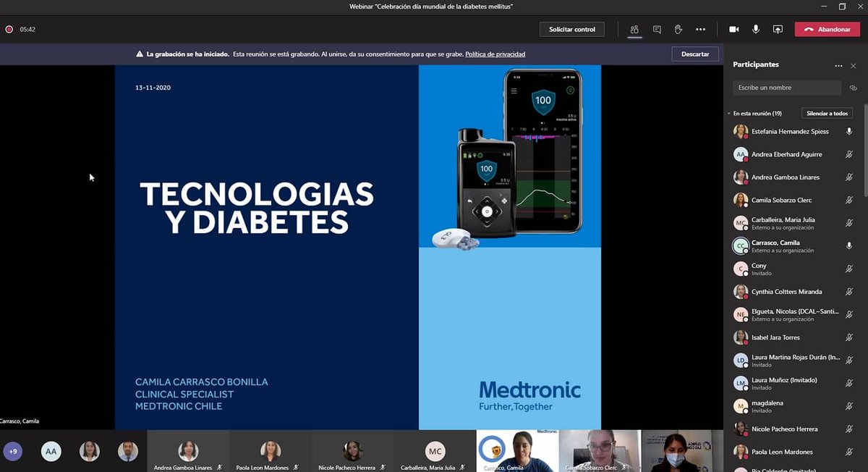This screenshot has height=472, width=868.
Task: Click muted mic icon for Isabel Jara Torres
Action: [x=849, y=337]
